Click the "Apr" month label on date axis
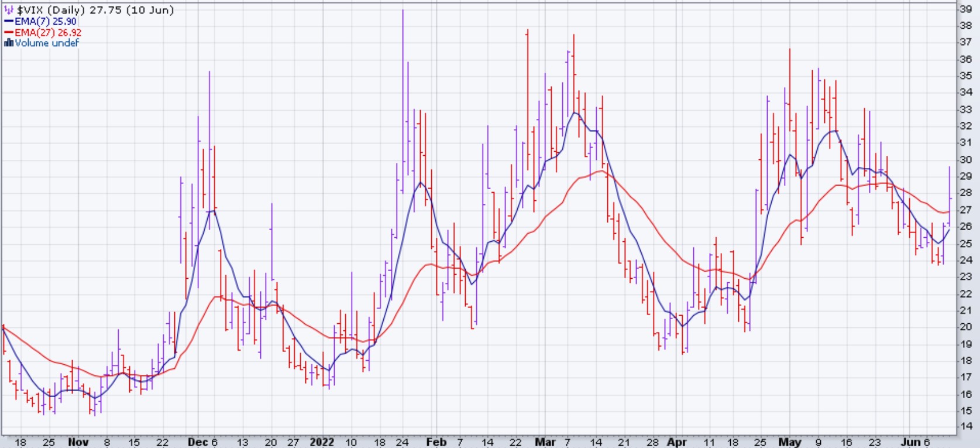The width and height of the screenshot is (980, 448). [x=676, y=442]
